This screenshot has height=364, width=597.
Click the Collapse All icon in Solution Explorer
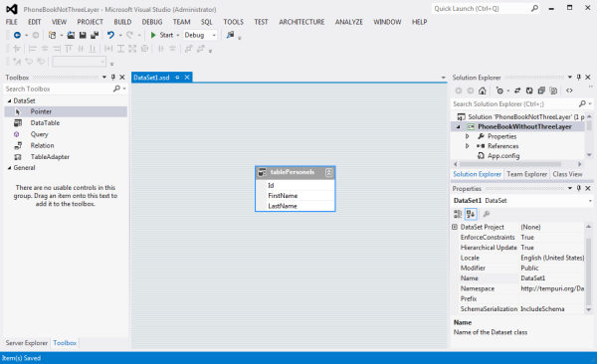[541, 91]
